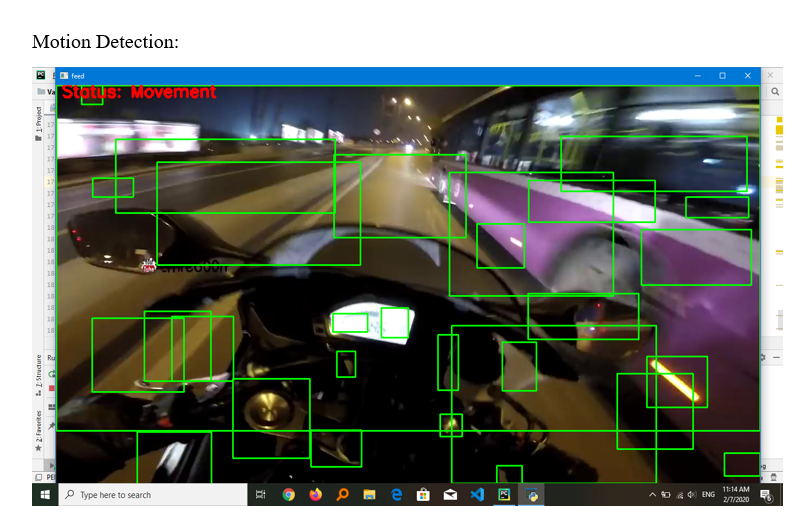Viewport: 800px width, 527px height.
Task: Launch Microsoft Edge from the taskbar
Action: pyautogui.click(x=396, y=494)
